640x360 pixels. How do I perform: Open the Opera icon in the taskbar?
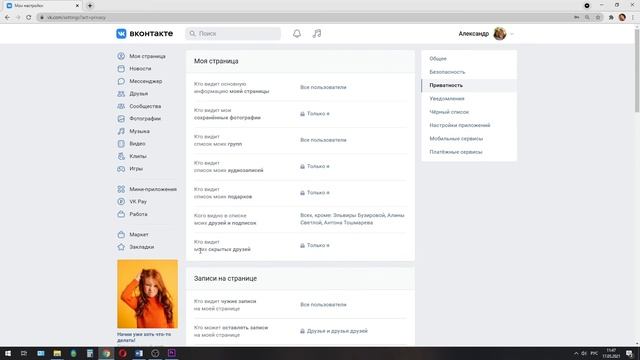122,353
